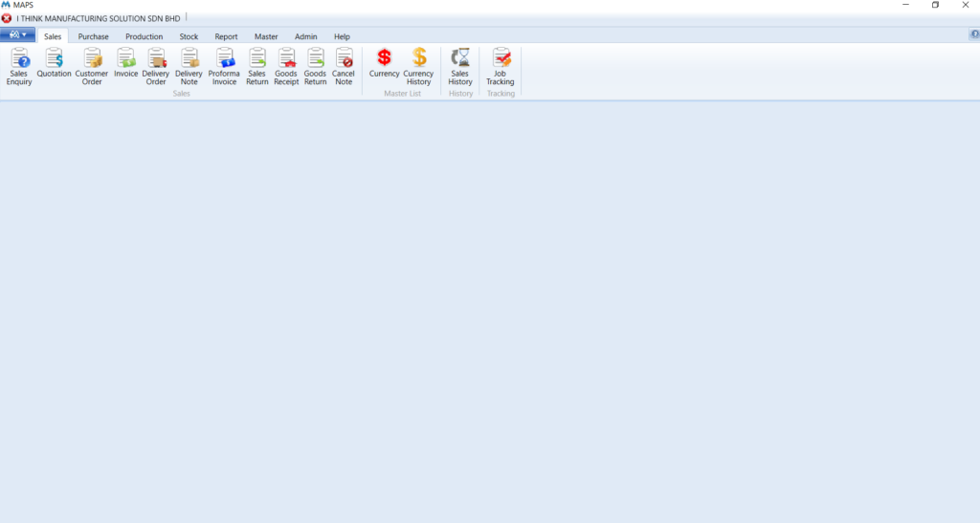Open the Goods Return module
The height and width of the screenshot is (523, 980).
(316, 67)
